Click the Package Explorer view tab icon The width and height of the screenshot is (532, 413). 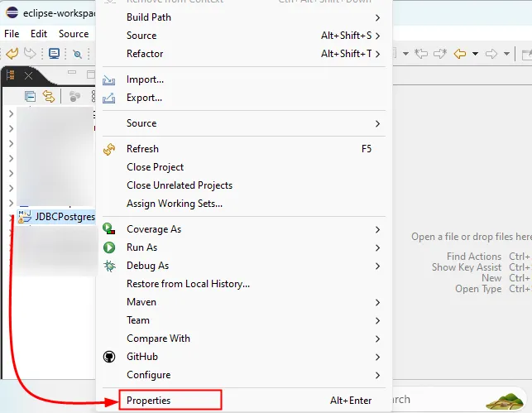(x=11, y=74)
